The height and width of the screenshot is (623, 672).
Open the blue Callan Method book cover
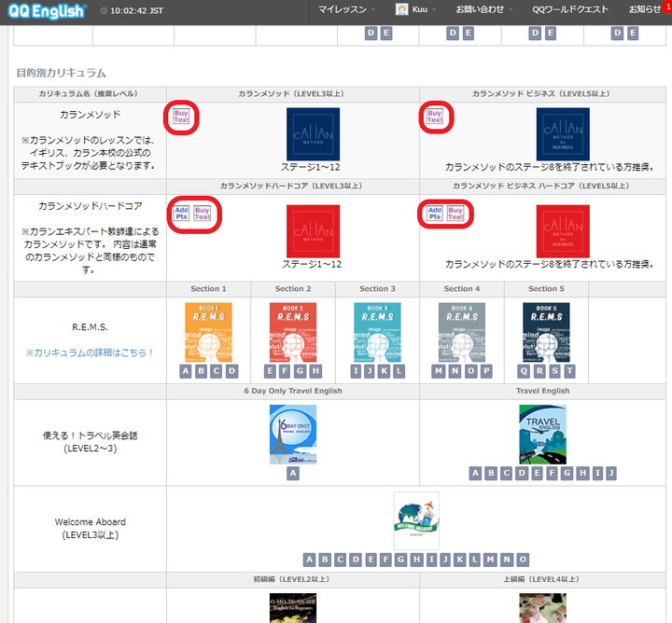pos(313,134)
